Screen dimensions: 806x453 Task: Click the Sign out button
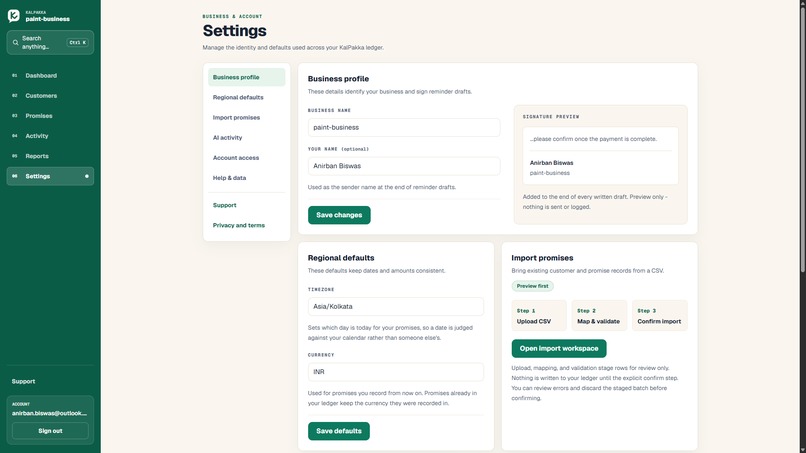(50, 431)
